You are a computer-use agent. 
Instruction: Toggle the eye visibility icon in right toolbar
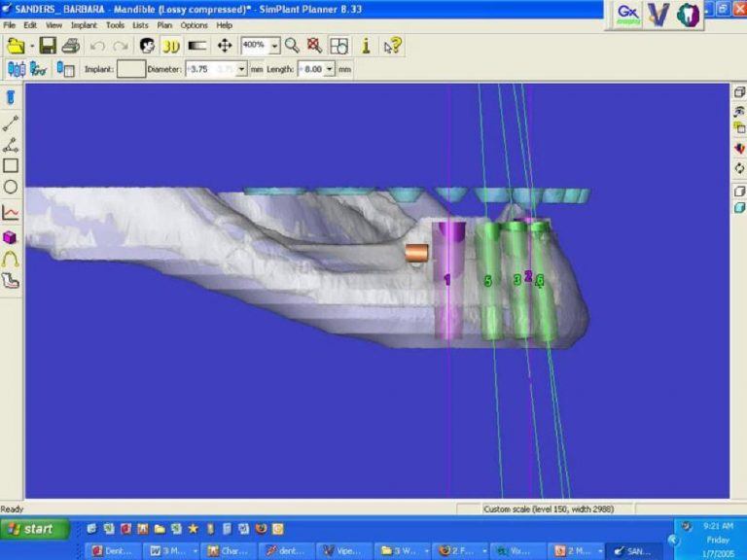coord(738,112)
